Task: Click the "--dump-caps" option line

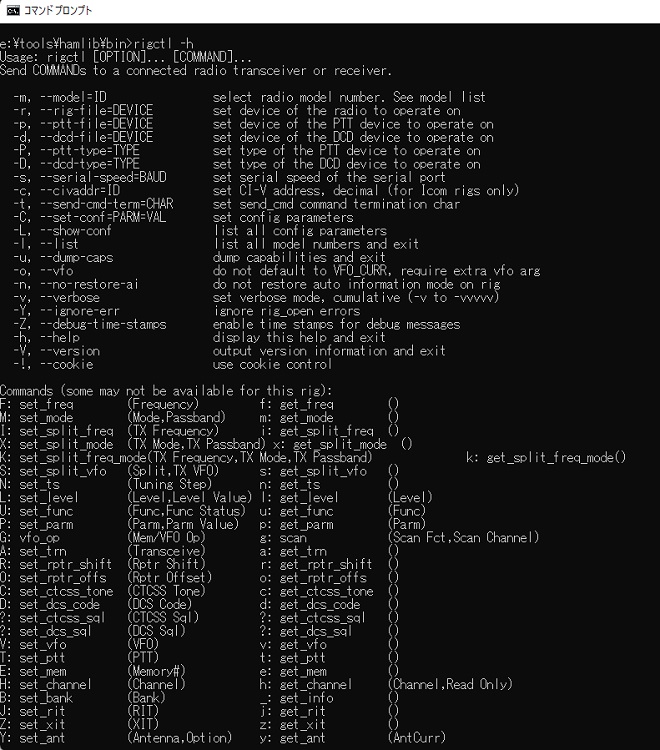Action: click(63, 258)
